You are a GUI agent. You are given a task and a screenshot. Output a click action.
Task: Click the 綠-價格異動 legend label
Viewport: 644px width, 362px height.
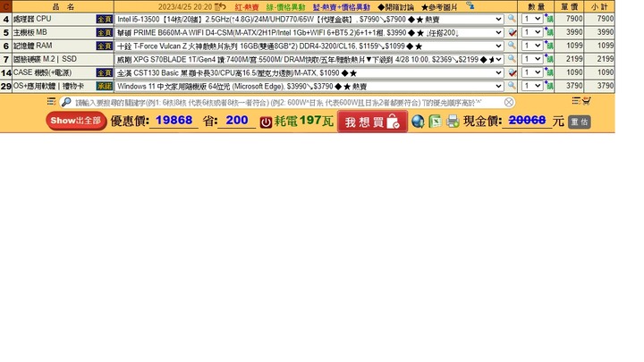[x=285, y=7]
